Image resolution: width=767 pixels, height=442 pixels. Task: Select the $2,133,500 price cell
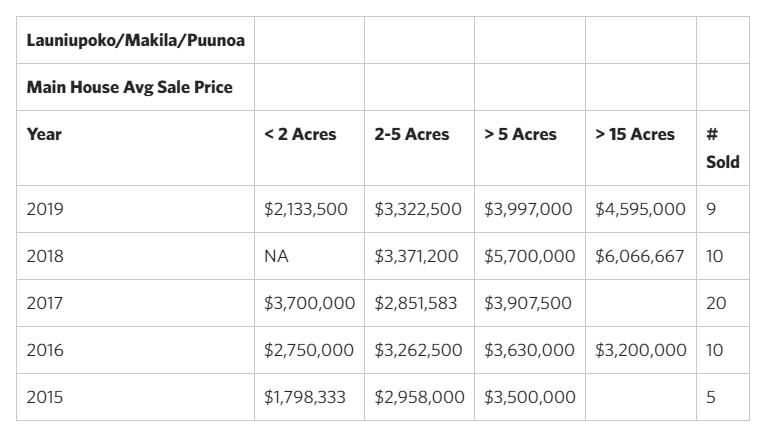pyautogui.click(x=309, y=209)
